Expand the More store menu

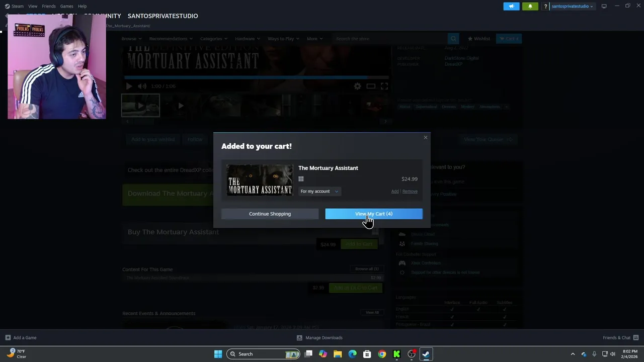click(x=315, y=39)
